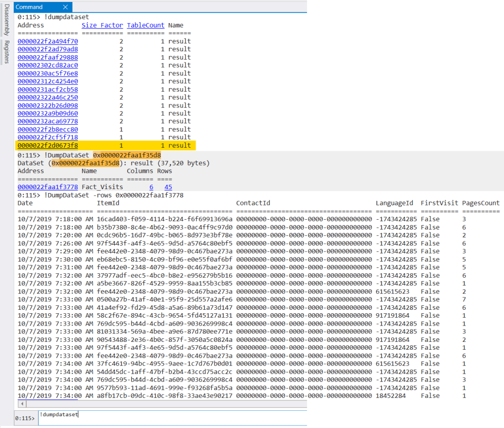Open the highlighted 0000022f2d0673f8 address
The image size is (504, 428).
tap(48, 145)
